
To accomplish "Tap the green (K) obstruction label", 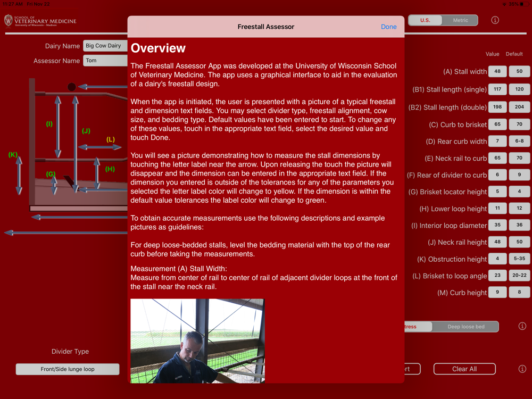I will click(x=13, y=155).
